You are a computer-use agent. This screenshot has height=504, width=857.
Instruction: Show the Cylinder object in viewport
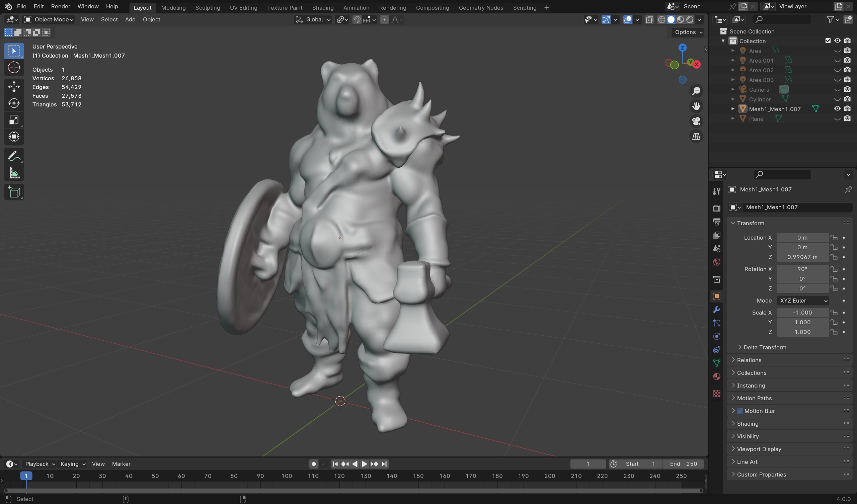tap(837, 99)
